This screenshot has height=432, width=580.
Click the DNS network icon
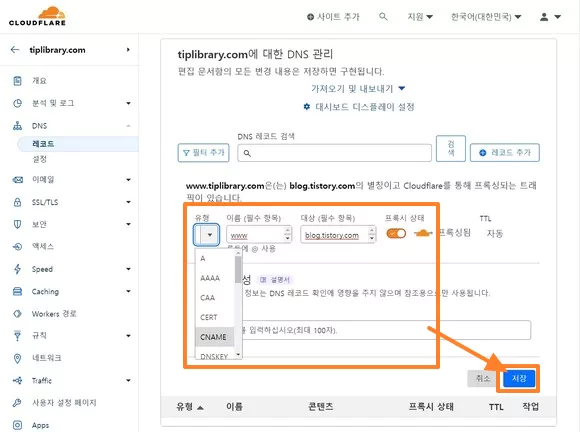pyautogui.click(x=17, y=126)
